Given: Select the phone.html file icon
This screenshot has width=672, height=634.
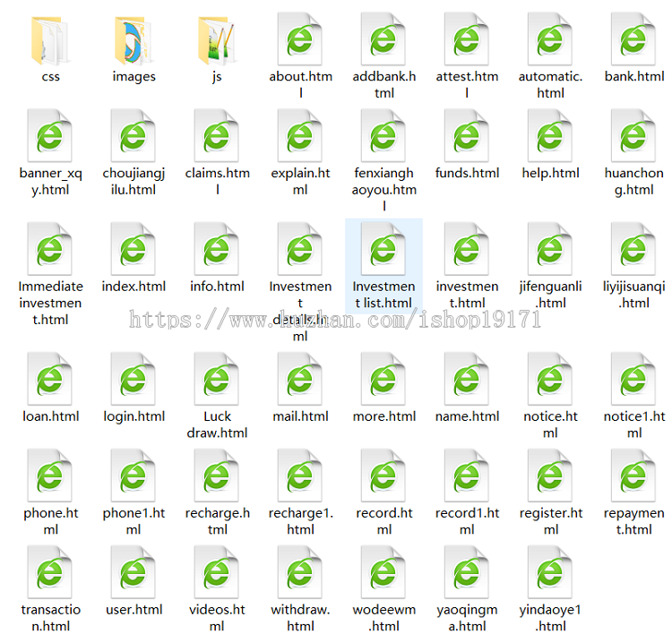Looking at the screenshot, I should 49,475.
